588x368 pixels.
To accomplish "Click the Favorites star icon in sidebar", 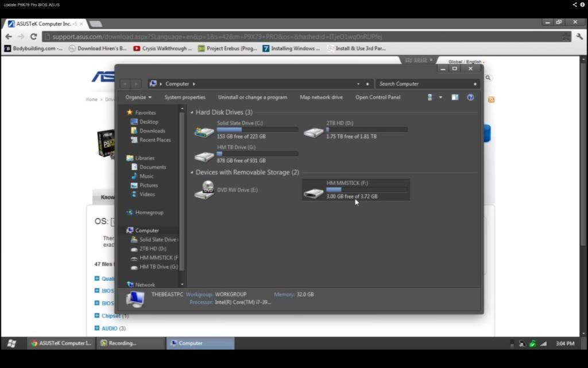I will coord(130,112).
